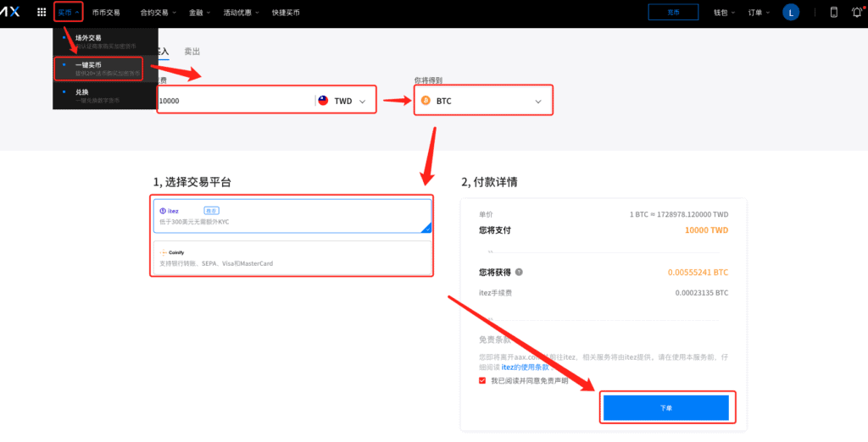The image size is (868, 442).
Task: Click the 充币 deposit button
Action: (x=673, y=12)
